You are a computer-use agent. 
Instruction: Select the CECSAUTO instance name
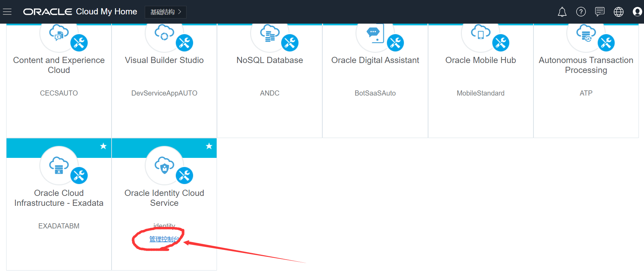point(59,93)
